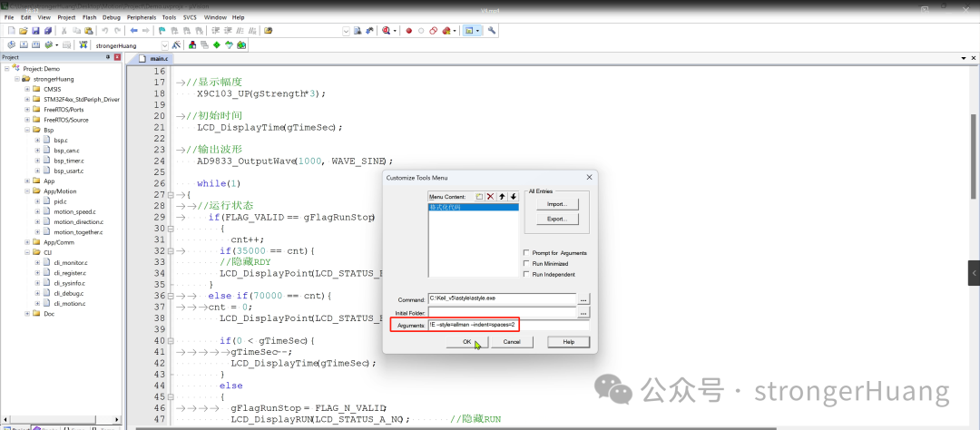The width and height of the screenshot is (980, 430).
Task: Collapse Bsp group in project tree
Action: click(x=27, y=130)
